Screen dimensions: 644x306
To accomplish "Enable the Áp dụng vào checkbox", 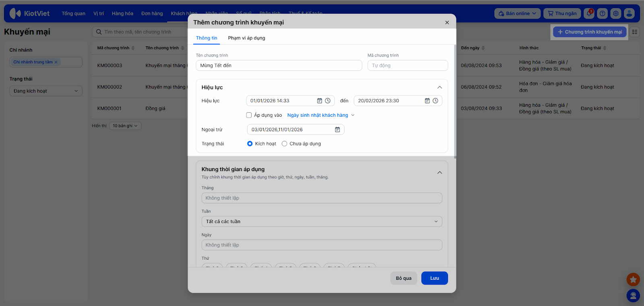I will pos(249,115).
